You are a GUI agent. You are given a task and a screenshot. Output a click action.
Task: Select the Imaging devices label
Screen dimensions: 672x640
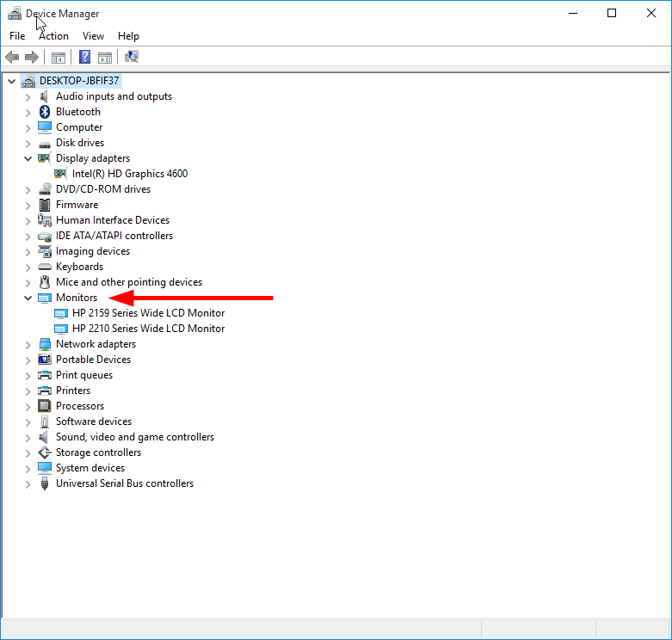[x=93, y=251]
